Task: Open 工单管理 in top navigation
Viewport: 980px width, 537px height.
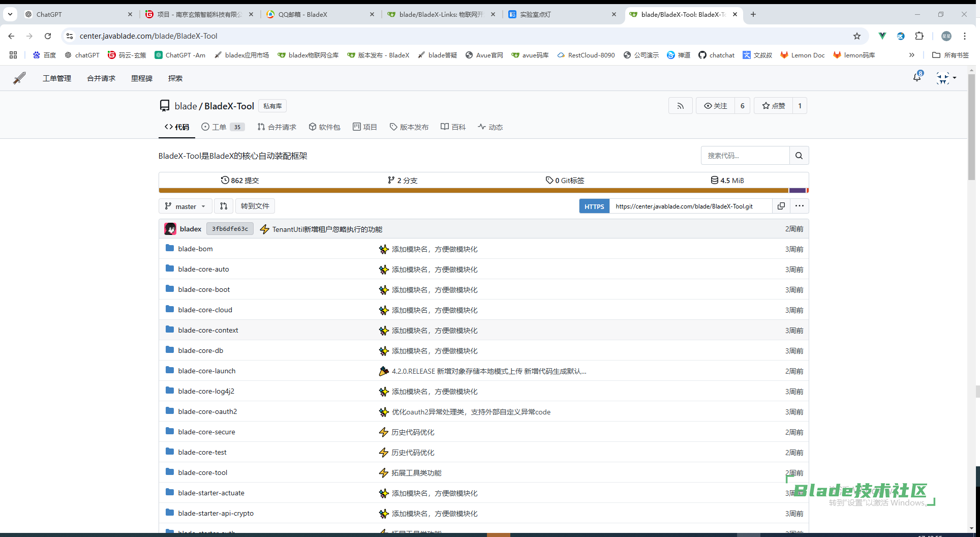Action: 57,78
